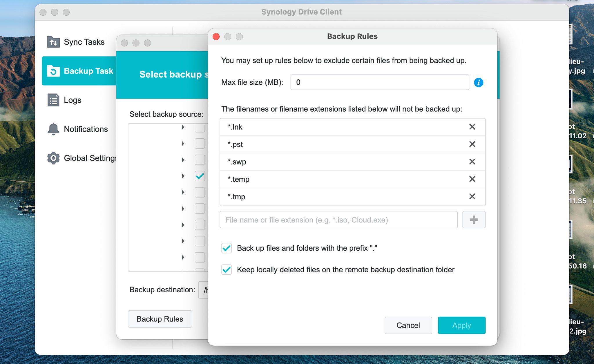
Task: Click the file name or extension field
Action: click(x=338, y=220)
